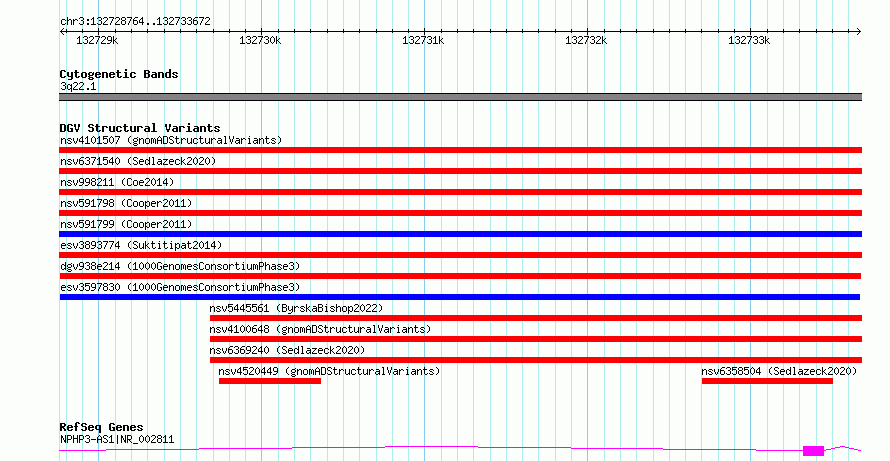Click the 132732k ruler tick label
The height and width of the screenshot is (461, 890).
(586, 40)
